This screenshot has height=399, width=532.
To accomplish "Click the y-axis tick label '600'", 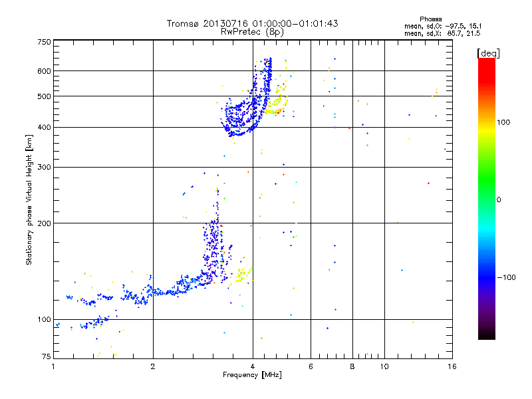I will (44, 71).
